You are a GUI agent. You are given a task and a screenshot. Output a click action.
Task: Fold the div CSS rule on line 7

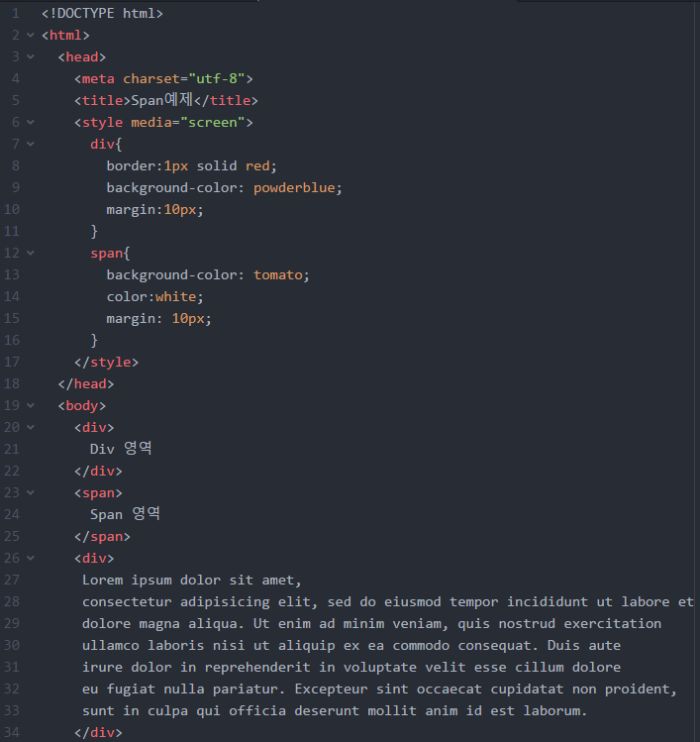click(31, 144)
